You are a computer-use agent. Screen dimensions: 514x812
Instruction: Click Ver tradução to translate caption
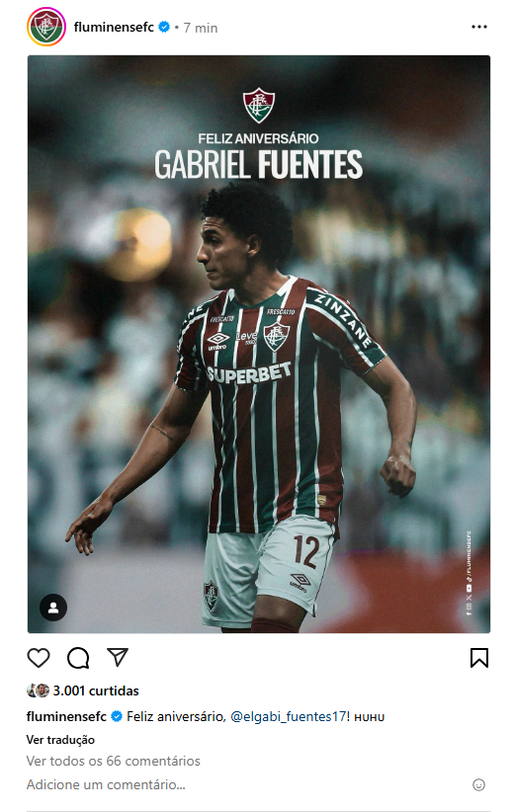[x=60, y=740]
